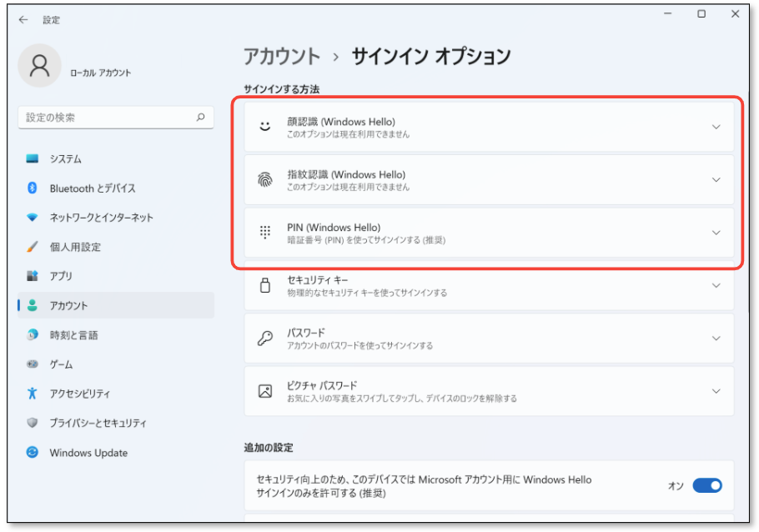
Task: Click 追加の設定 section heading
Action: click(269, 447)
